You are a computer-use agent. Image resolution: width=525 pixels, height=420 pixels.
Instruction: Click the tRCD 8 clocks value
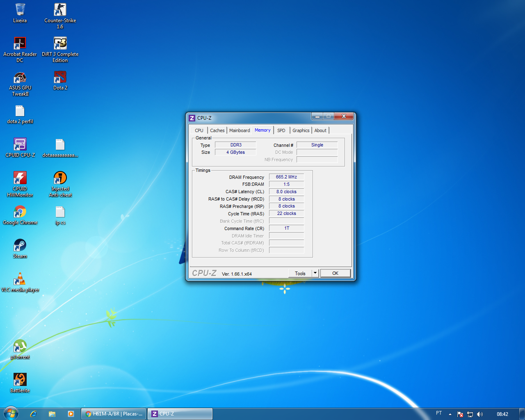(x=286, y=199)
